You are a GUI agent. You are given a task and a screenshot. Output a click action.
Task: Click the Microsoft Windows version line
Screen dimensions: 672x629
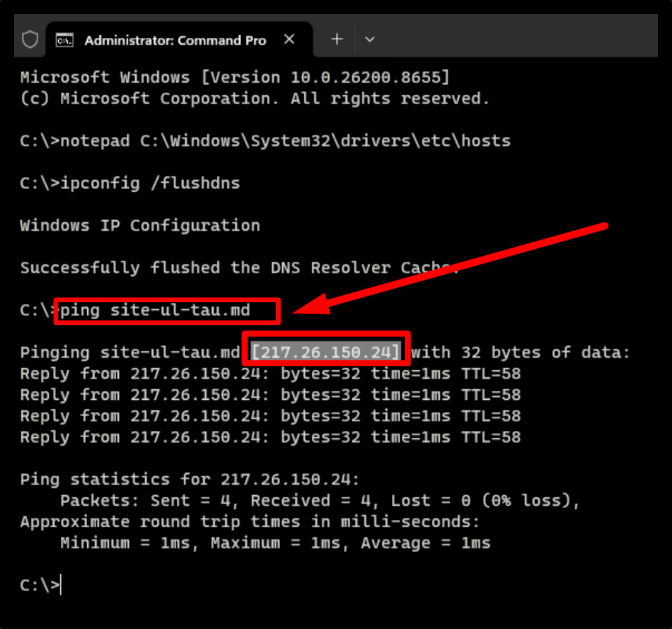(x=235, y=78)
